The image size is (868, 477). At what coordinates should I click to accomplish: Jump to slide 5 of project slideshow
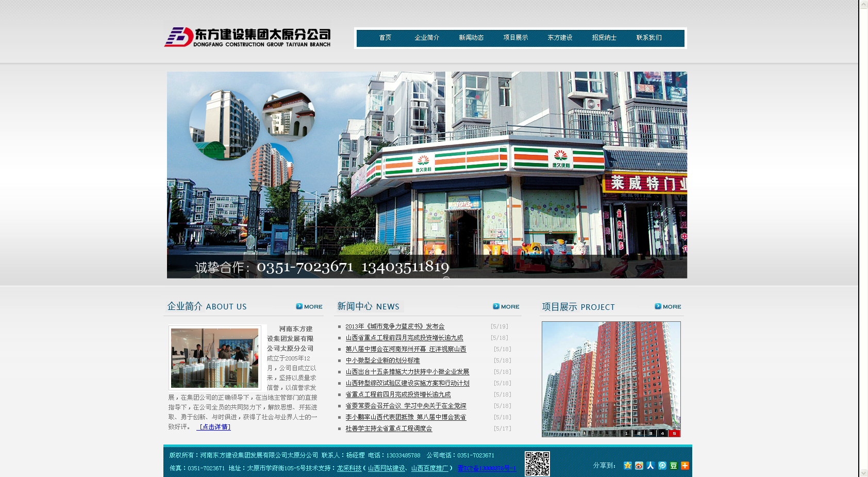674,433
